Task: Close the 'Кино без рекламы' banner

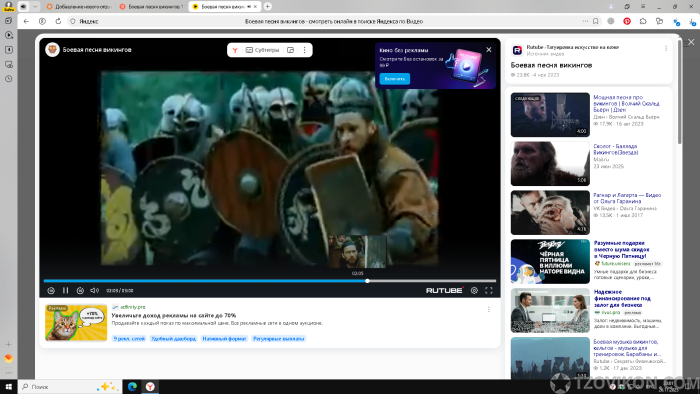Action: tap(489, 50)
